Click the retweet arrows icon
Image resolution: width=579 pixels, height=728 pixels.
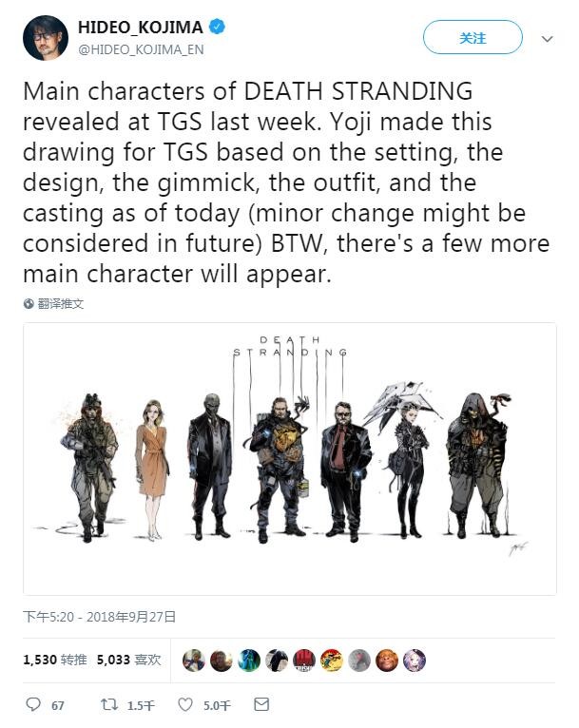109,704
